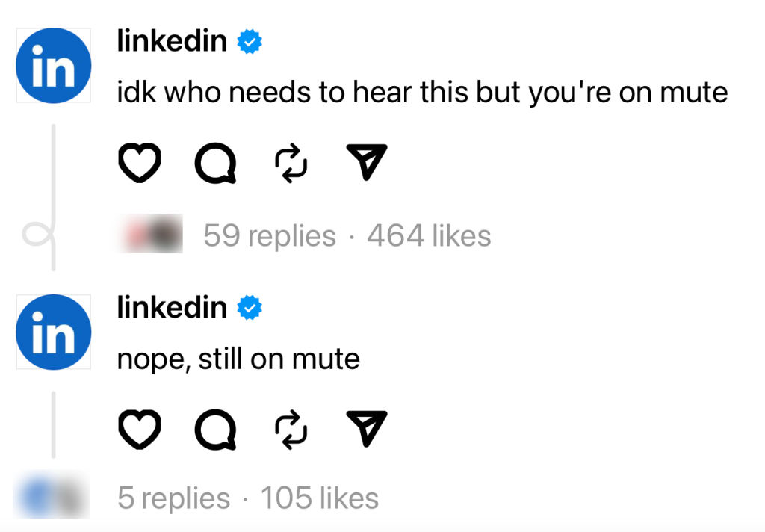The height and width of the screenshot is (532, 765).
Task: Click the linkedin profile picture on top comment
Action: [x=53, y=65]
